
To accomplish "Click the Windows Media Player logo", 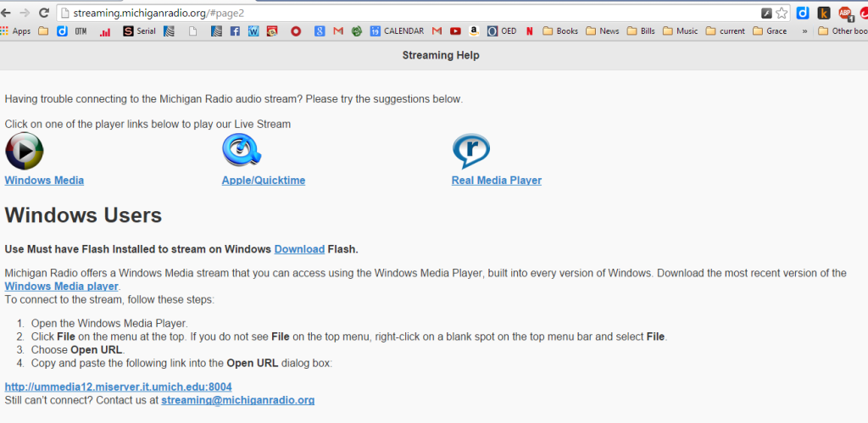I will (x=24, y=151).
